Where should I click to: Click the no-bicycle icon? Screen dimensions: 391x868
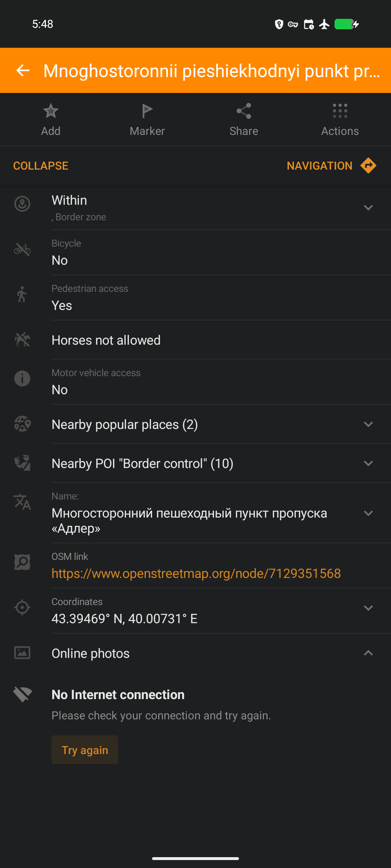(x=22, y=249)
